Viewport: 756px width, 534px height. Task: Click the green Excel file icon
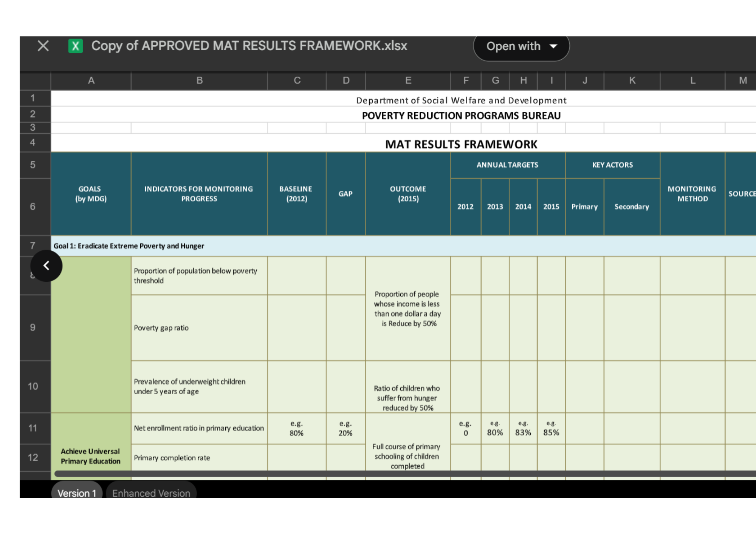(x=75, y=46)
